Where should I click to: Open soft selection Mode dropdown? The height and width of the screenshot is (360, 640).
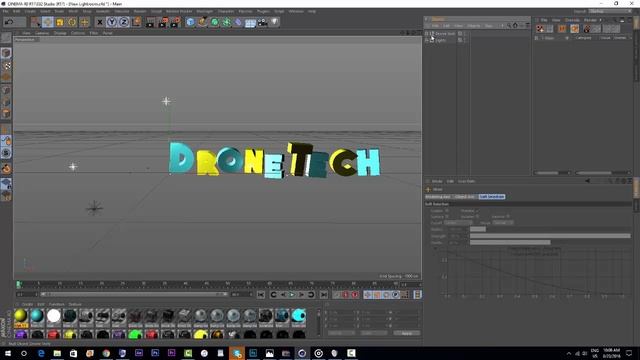click(x=503, y=223)
